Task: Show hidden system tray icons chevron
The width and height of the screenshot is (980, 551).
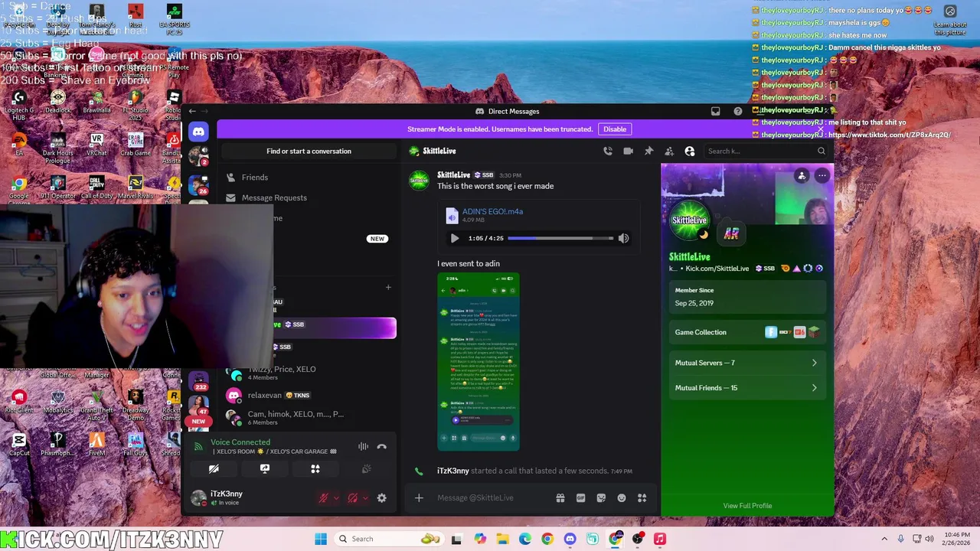Action: click(884, 539)
